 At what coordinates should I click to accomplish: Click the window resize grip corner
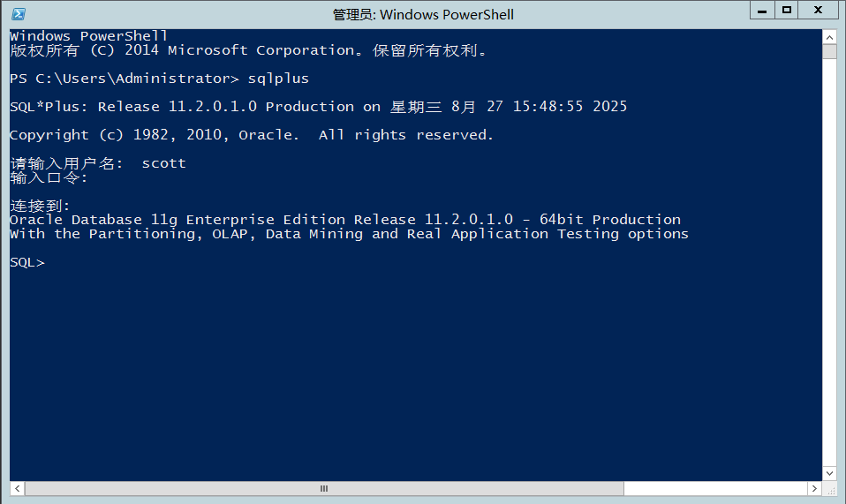(830, 489)
